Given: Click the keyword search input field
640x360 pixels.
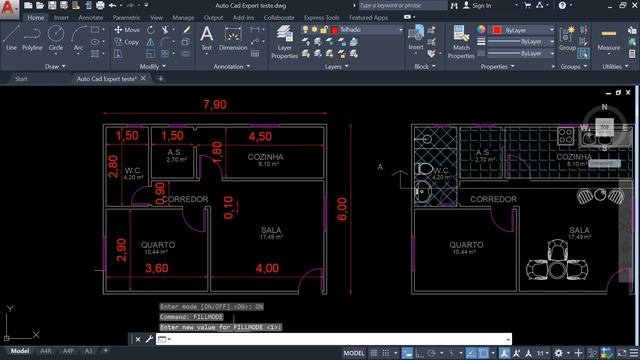Looking at the screenshot, I should click(x=402, y=5).
